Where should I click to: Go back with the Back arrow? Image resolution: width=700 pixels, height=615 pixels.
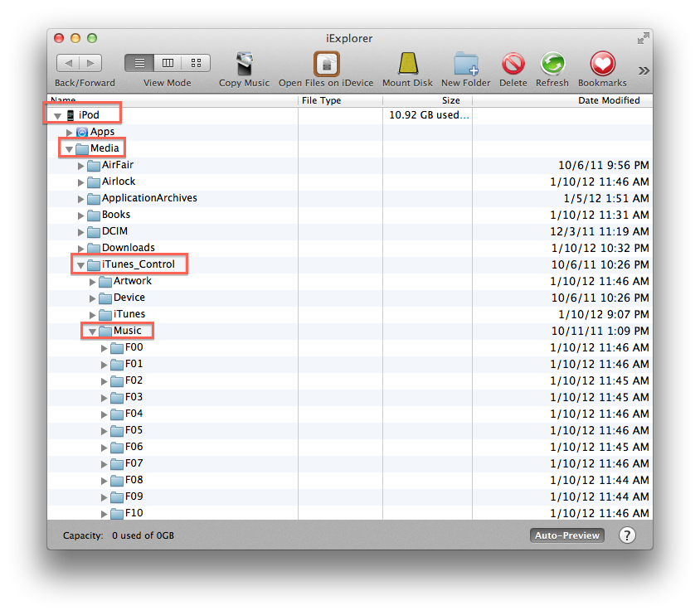click(x=68, y=63)
